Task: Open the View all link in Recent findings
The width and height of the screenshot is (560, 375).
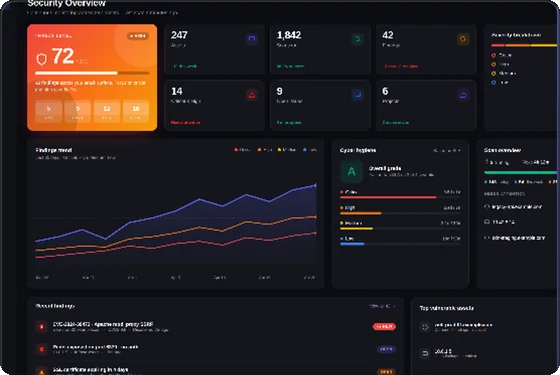Action: coord(382,306)
